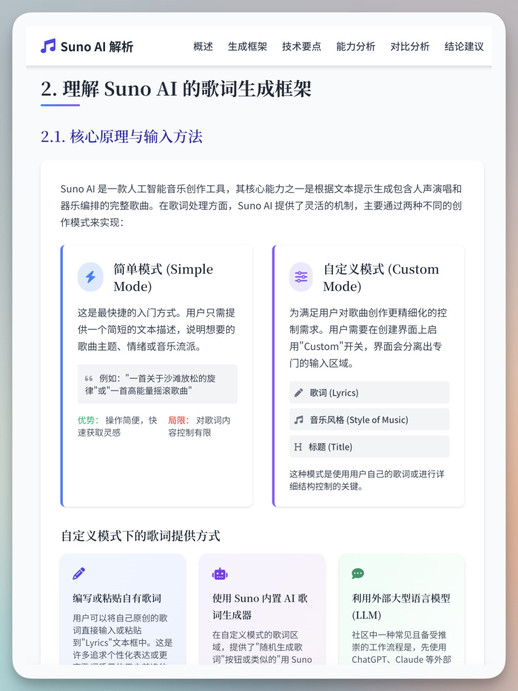
Task: Jump to the 对比分析 section link
Action: click(410, 46)
